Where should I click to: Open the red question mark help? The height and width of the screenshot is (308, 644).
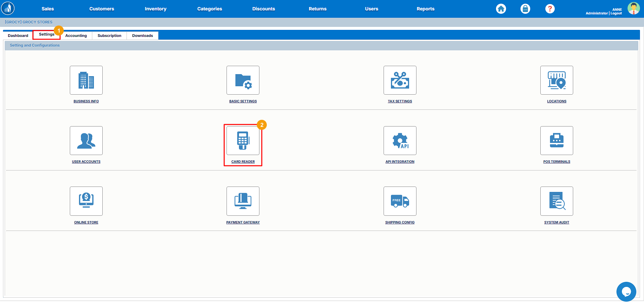pyautogui.click(x=550, y=9)
